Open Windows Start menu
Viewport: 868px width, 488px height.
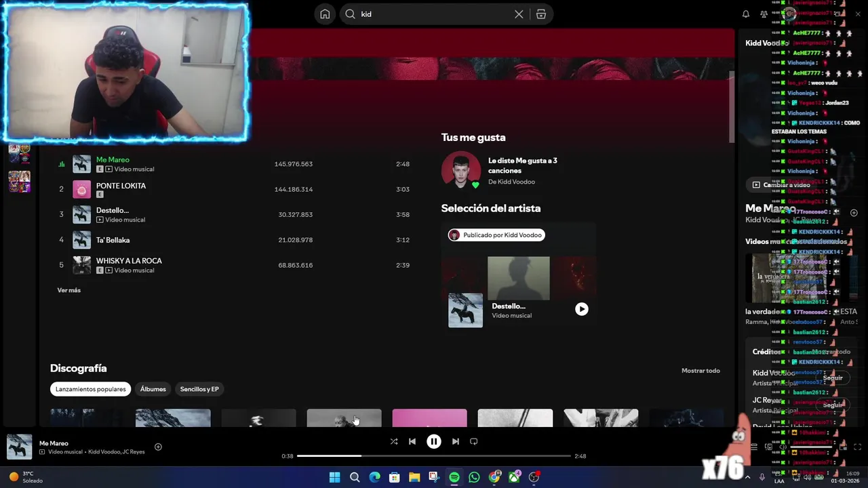tap(334, 477)
